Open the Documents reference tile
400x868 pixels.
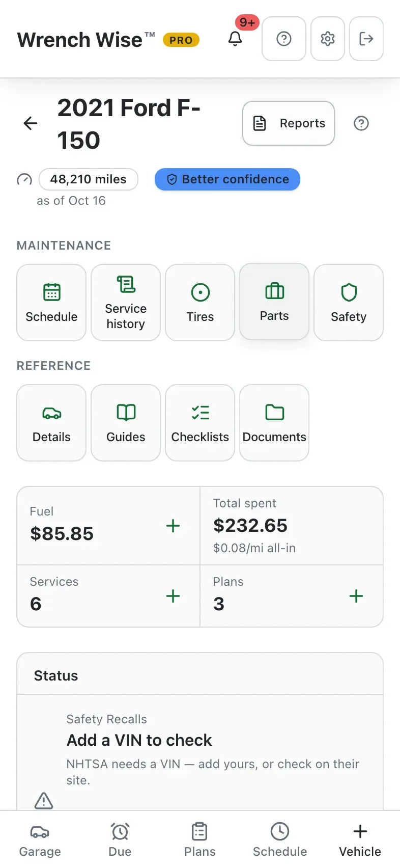[274, 423]
